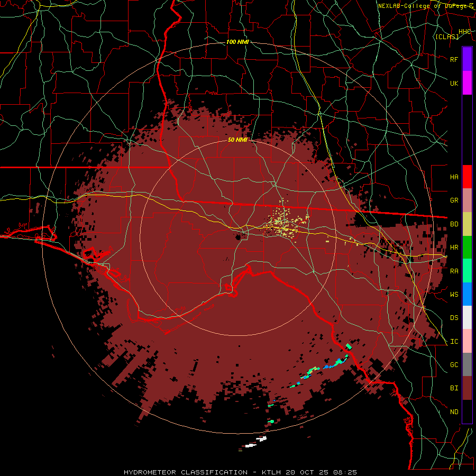Click the 'BD' legend label
Image resolution: width=476 pixels, height=476 pixels.
[x=454, y=224]
